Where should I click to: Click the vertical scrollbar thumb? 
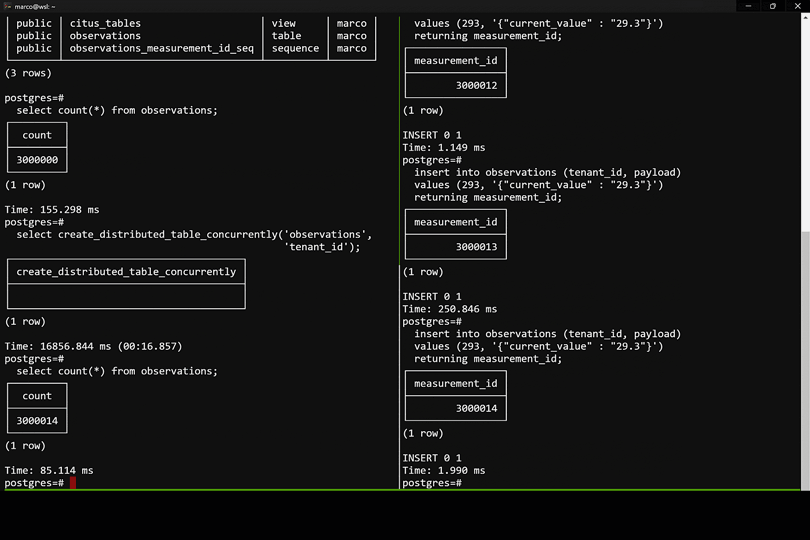(805, 361)
